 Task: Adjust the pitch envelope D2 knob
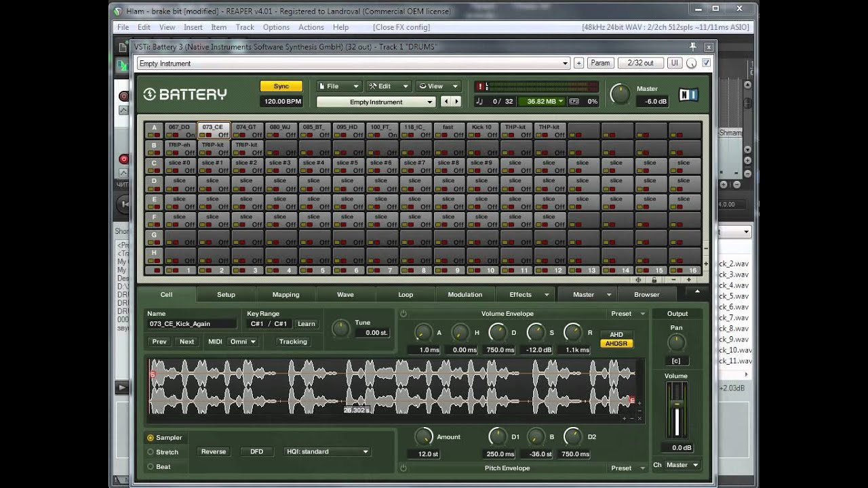click(573, 436)
